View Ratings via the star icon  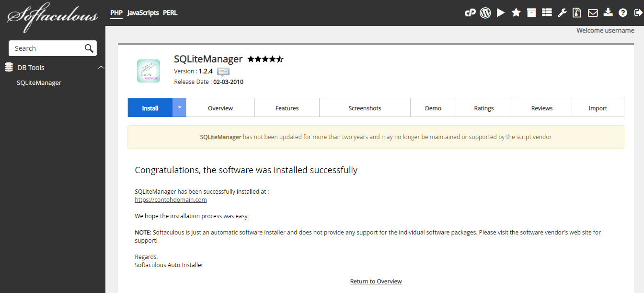pyautogui.click(x=516, y=12)
